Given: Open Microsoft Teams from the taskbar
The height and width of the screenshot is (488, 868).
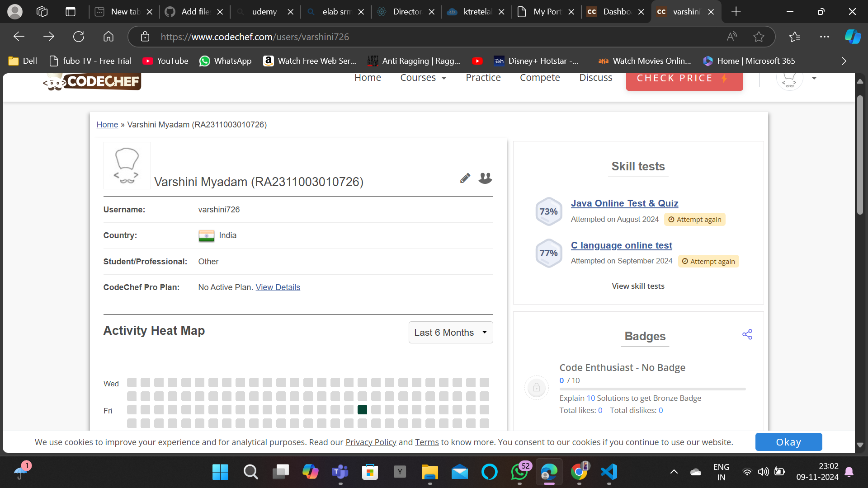Looking at the screenshot, I should pyautogui.click(x=340, y=472).
